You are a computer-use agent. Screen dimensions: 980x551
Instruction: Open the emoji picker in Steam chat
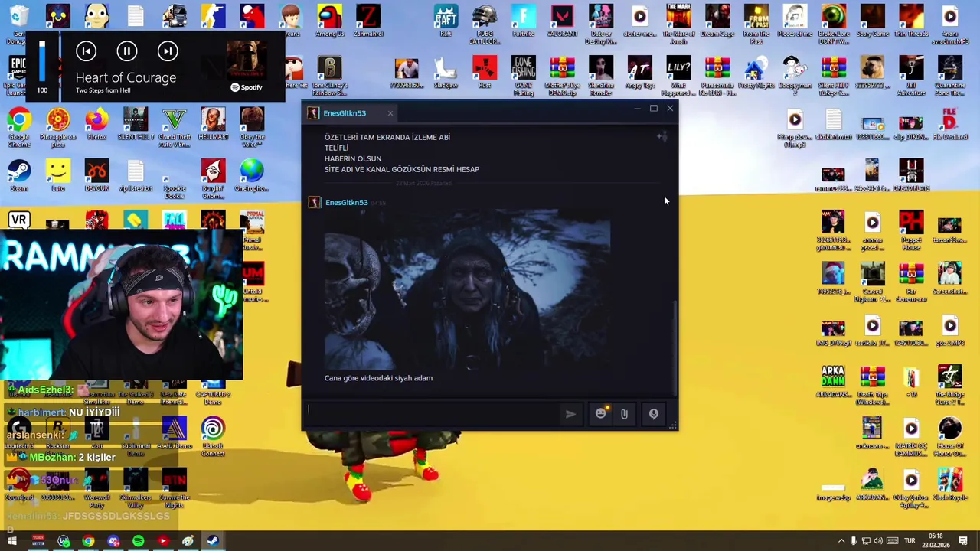(x=601, y=414)
